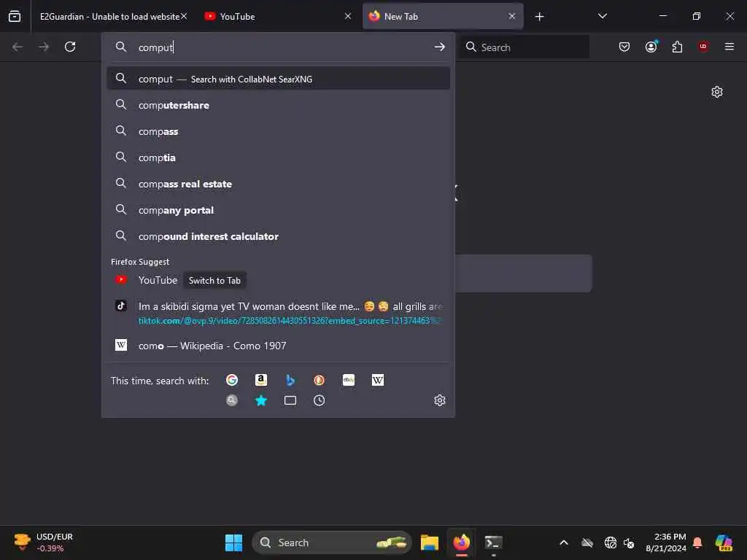Click the Go arrow in address bar
The height and width of the screenshot is (560, 747).
(439, 47)
